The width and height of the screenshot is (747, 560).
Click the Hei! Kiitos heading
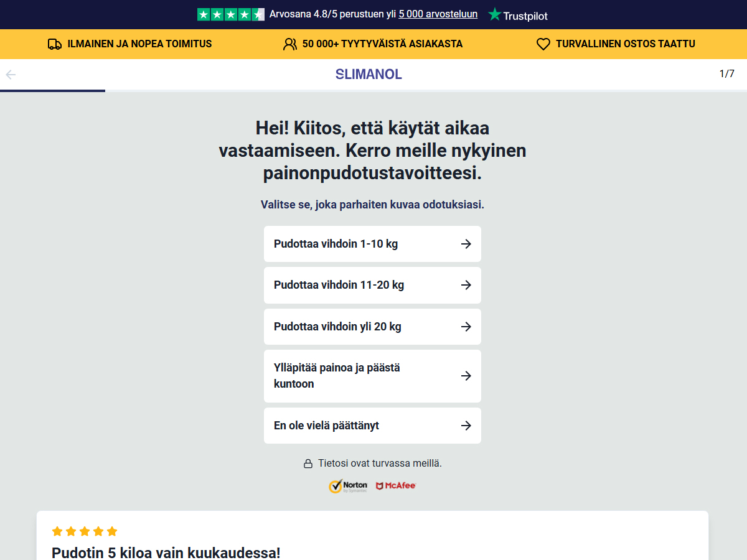372,151
